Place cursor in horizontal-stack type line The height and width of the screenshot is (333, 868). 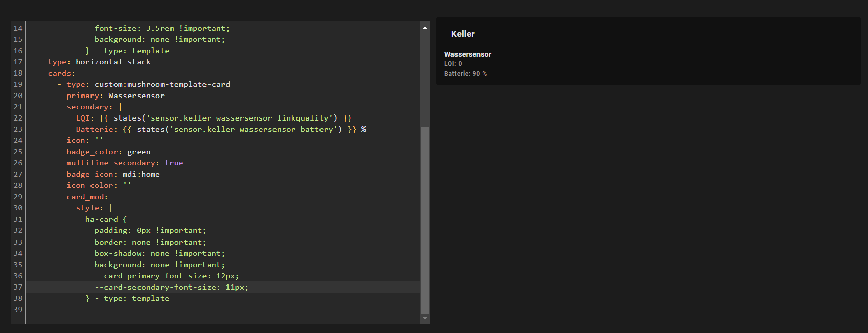point(113,62)
